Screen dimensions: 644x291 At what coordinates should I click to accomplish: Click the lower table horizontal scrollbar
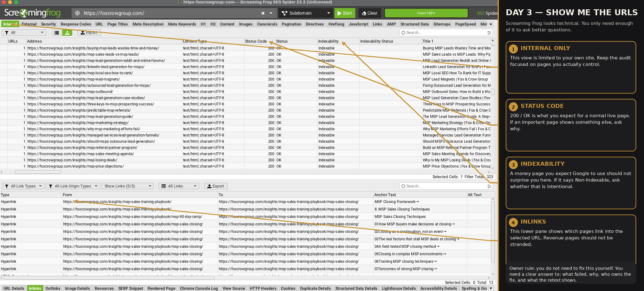(x=109, y=278)
